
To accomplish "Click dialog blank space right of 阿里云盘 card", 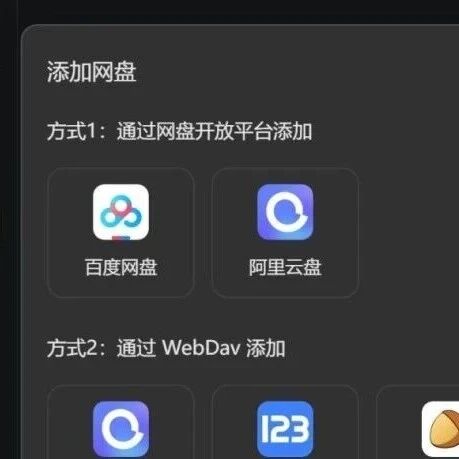I will click(408, 233).
